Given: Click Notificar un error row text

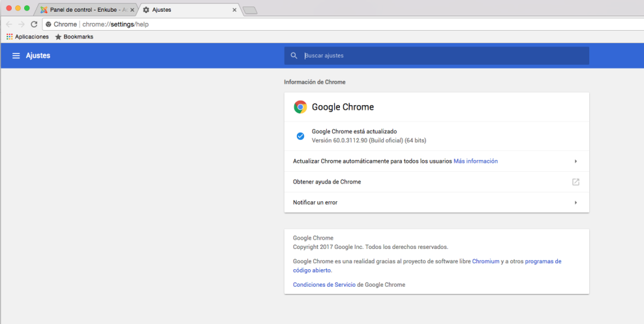Looking at the screenshot, I should click(x=315, y=202).
